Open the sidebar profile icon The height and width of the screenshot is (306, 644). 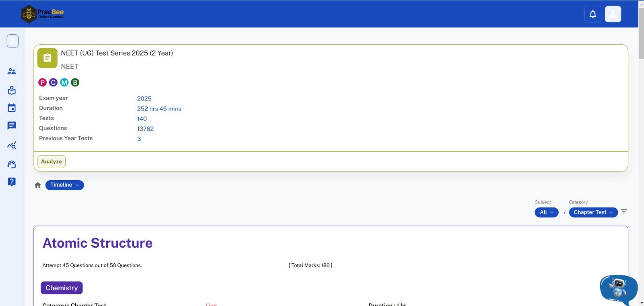click(x=12, y=41)
